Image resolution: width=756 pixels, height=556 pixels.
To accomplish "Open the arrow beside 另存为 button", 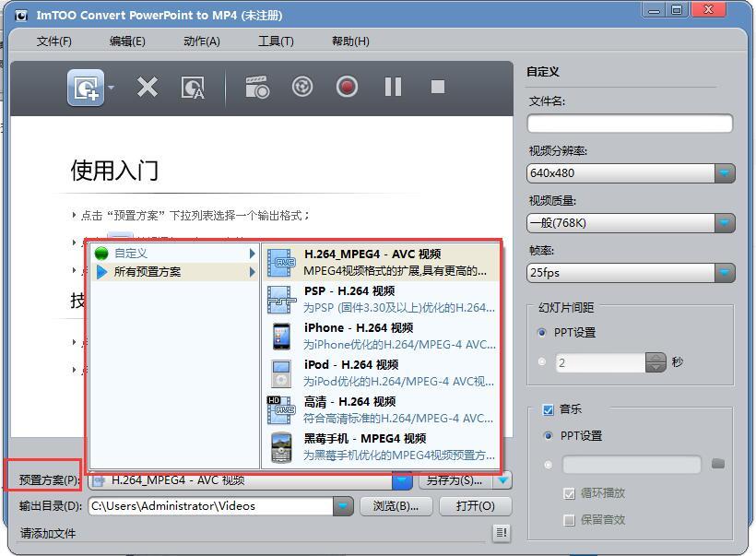I will point(502,480).
